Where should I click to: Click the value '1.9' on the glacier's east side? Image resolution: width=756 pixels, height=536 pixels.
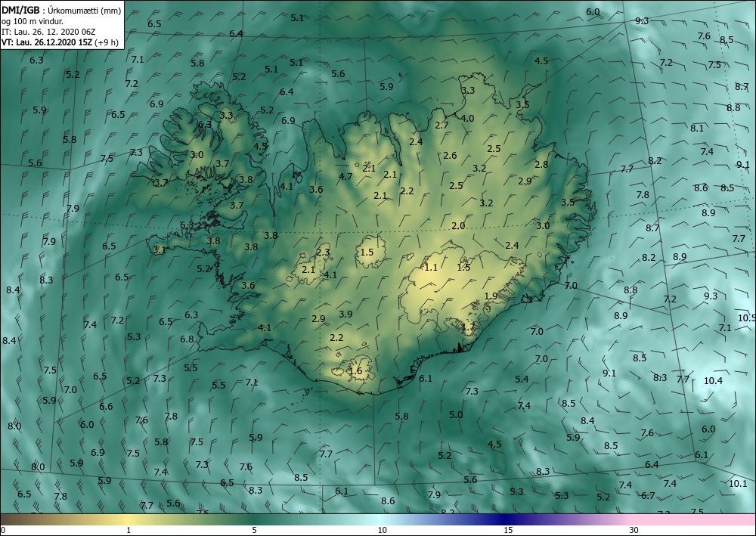click(491, 296)
